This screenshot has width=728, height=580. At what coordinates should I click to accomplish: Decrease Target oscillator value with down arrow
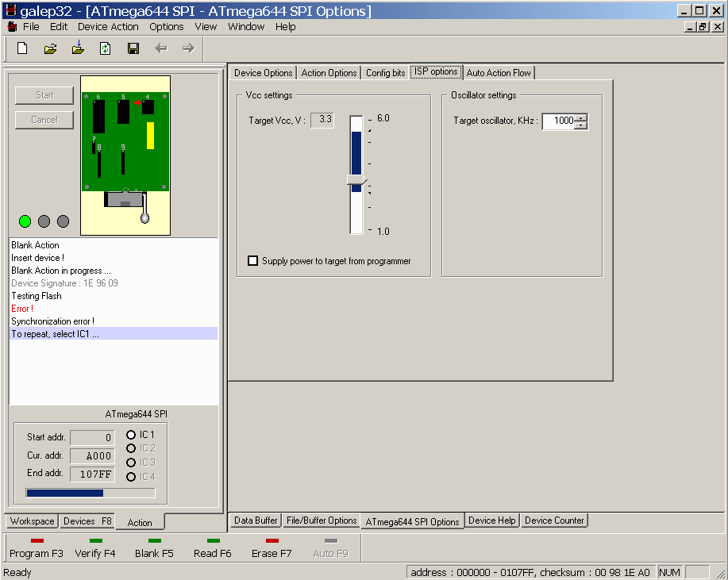(581, 125)
